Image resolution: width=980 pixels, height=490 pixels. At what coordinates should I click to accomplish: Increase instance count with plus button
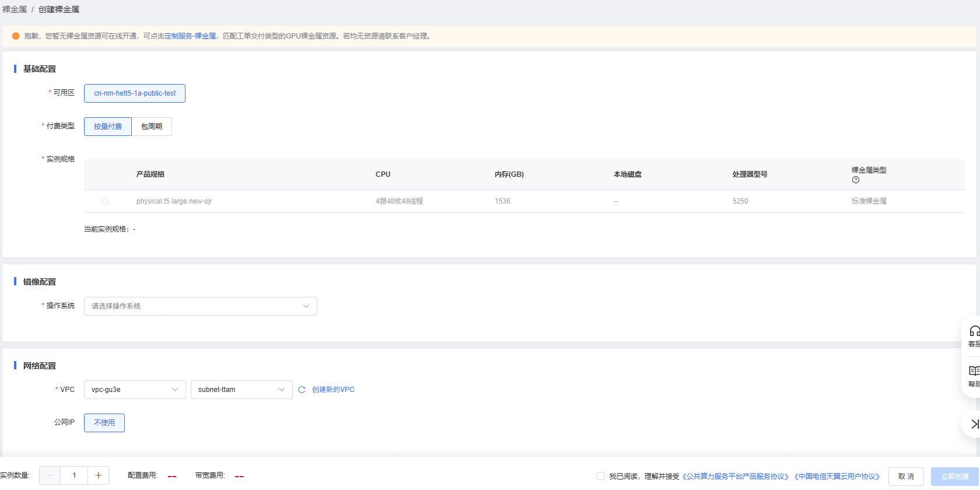[x=98, y=475]
